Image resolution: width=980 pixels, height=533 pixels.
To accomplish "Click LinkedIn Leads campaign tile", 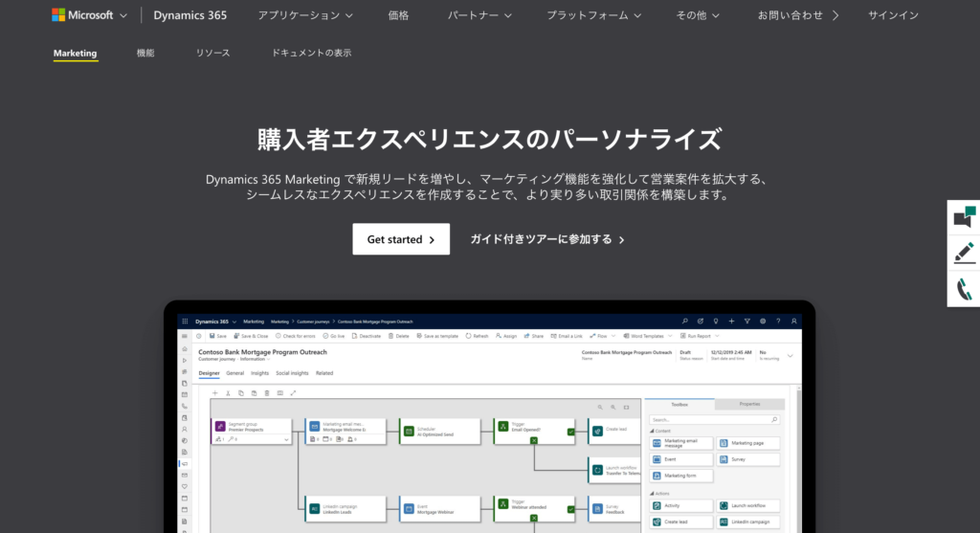I will pyautogui.click(x=345, y=509).
